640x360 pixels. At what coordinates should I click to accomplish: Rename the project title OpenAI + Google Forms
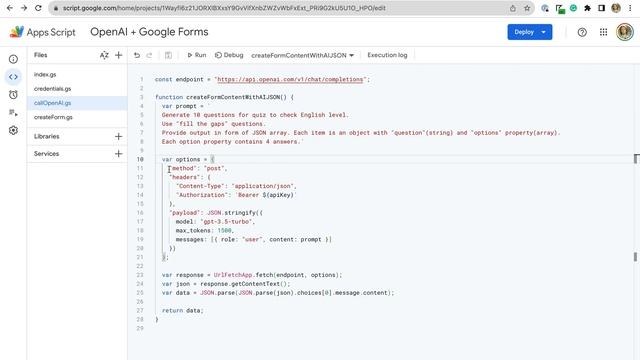[149, 32]
